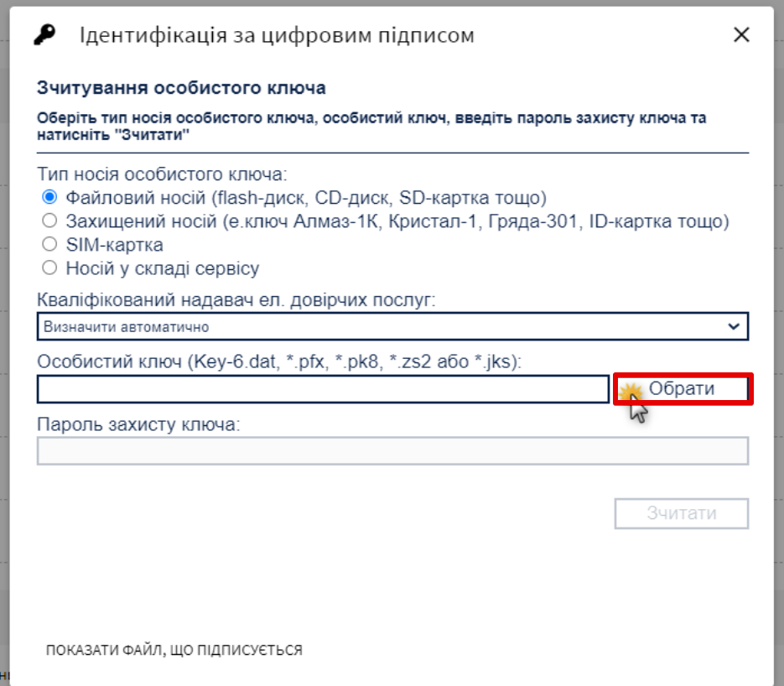Click the Тип носія особистого ключа label

(162, 174)
